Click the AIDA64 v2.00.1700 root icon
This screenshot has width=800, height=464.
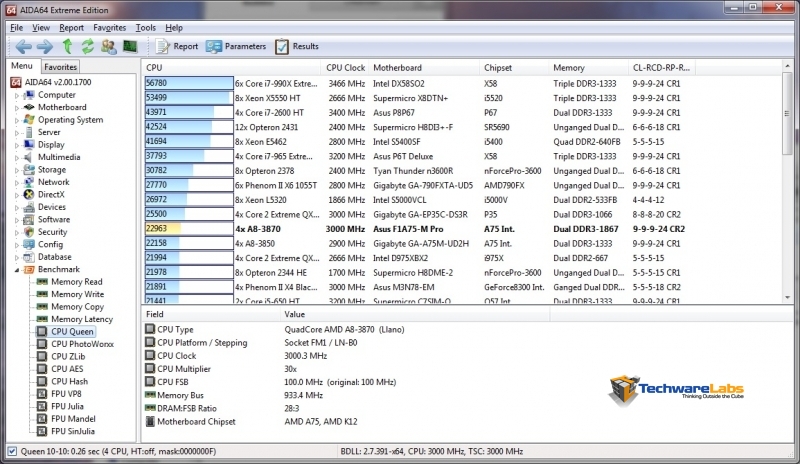click(x=16, y=82)
